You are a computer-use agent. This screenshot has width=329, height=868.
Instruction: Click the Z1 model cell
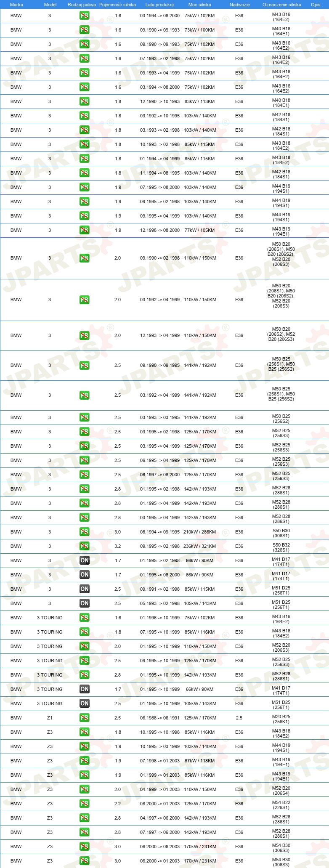(50, 718)
